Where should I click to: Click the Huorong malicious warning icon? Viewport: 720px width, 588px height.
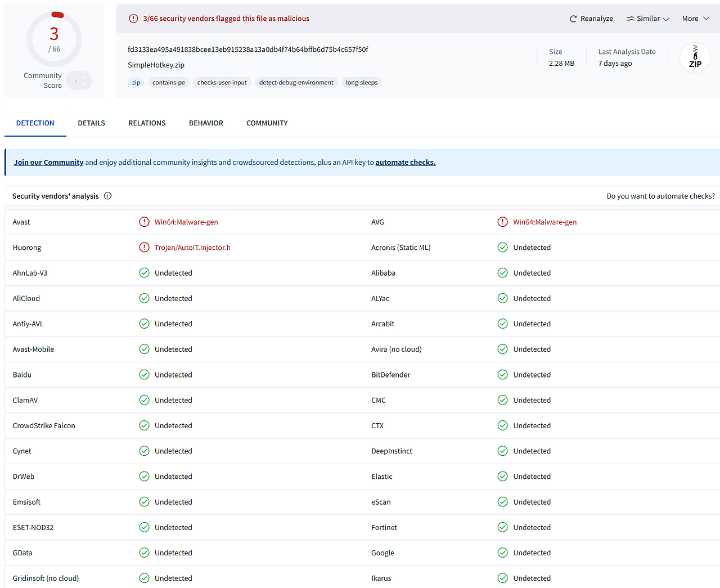[x=144, y=247]
